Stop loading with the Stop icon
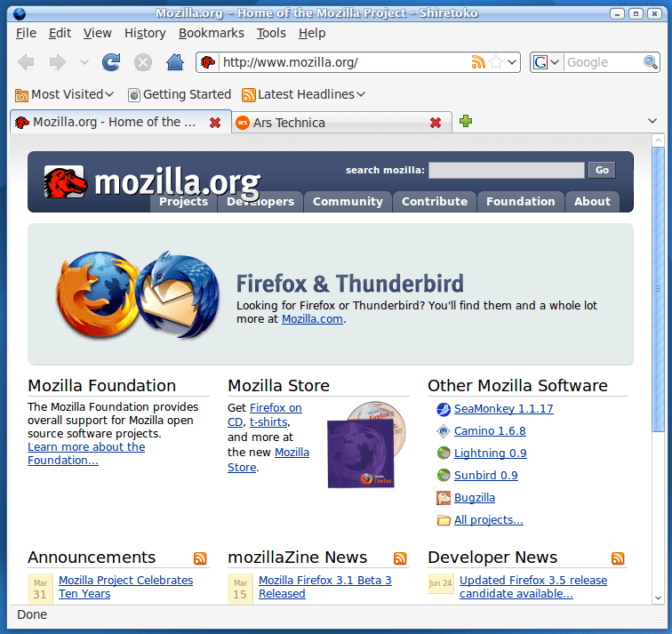The height and width of the screenshot is (634, 672). (143, 62)
